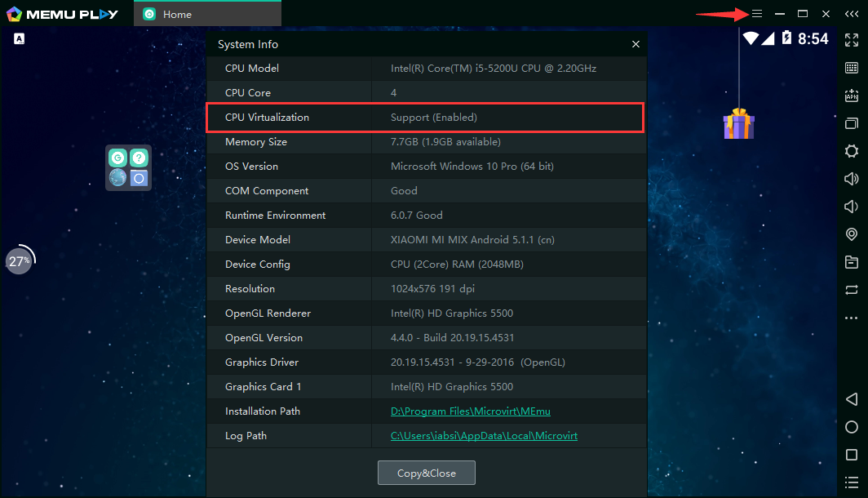Open the shared folder icon
868x498 pixels.
pos(852,262)
